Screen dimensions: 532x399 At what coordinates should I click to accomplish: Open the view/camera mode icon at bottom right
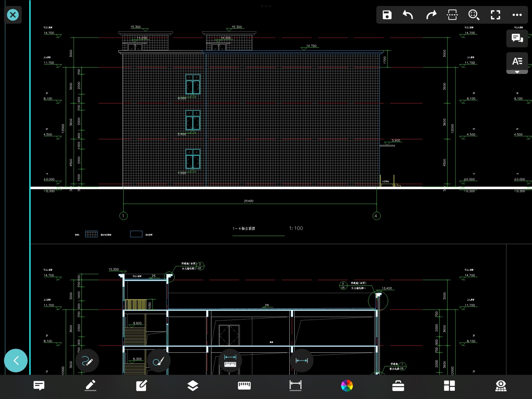(501, 386)
